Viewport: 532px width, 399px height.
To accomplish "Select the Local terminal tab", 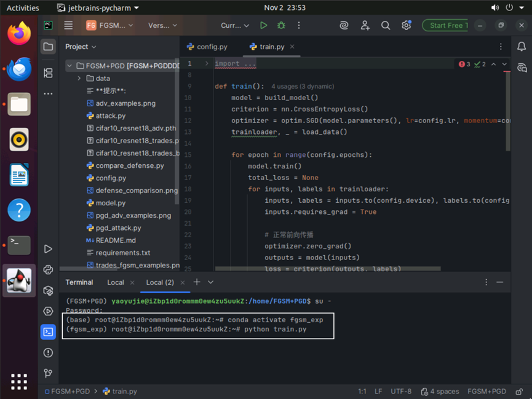I will click(116, 282).
